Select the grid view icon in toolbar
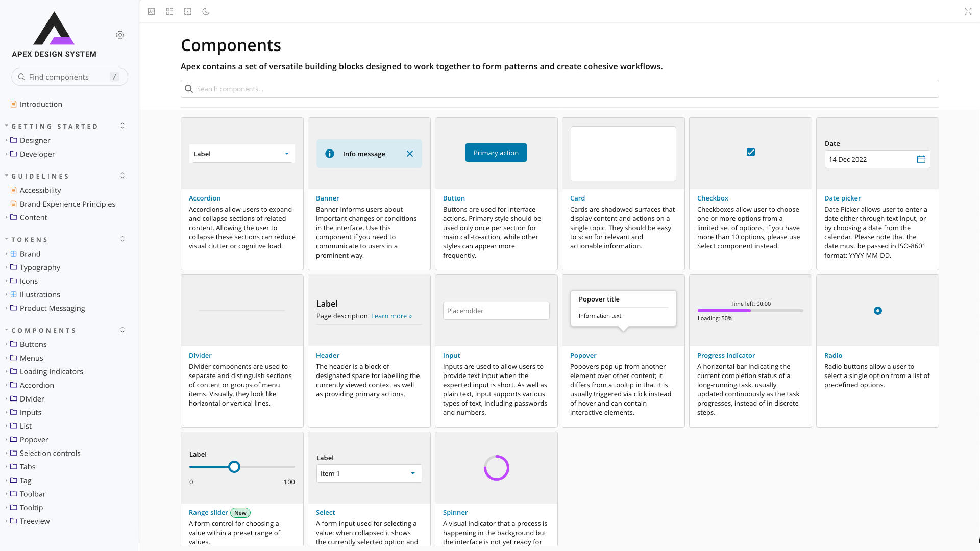The height and width of the screenshot is (551, 980). (x=169, y=11)
